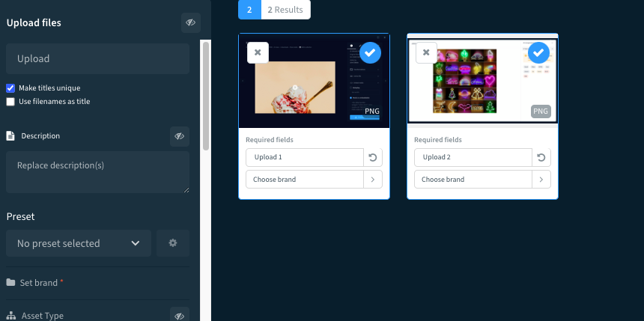Open Choose brand for Upload 1
Viewport: 644px width, 321px height.
click(305, 180)
